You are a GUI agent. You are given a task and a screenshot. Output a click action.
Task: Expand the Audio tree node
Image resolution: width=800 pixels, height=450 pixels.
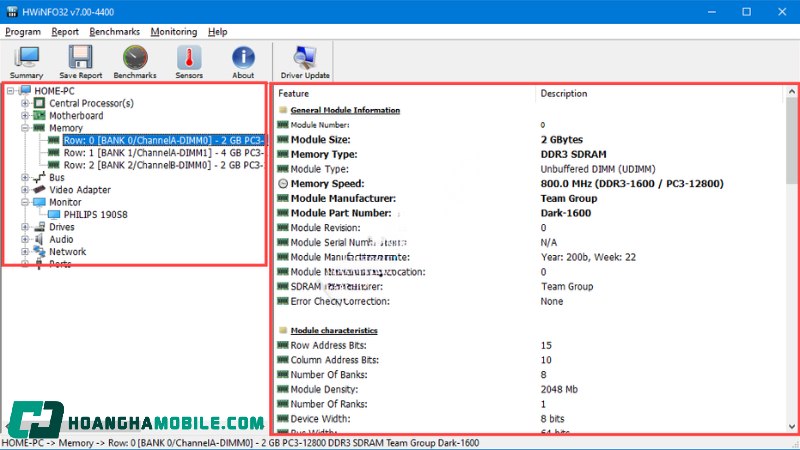pyautogui.click(x=25, y=240)
